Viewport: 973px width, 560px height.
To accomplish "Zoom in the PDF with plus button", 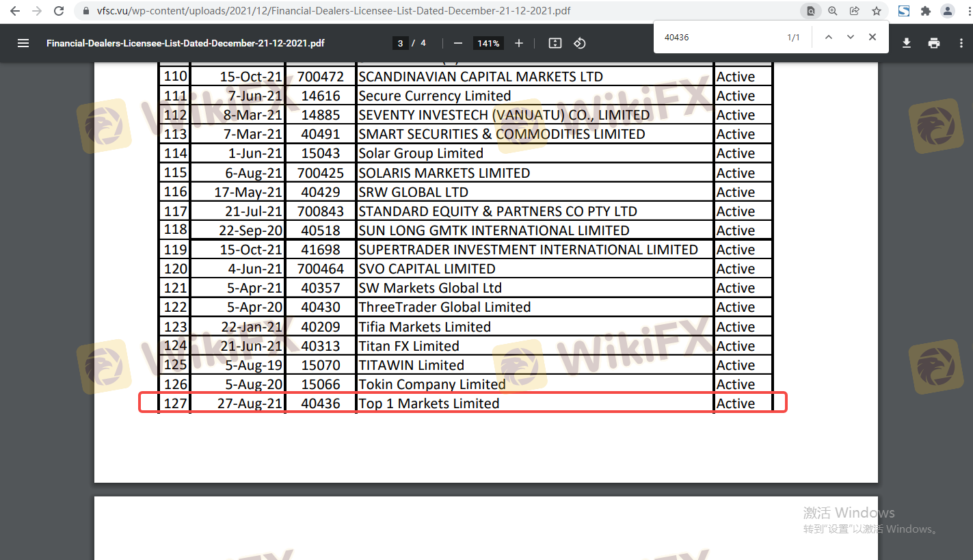I will coord(519,43).
